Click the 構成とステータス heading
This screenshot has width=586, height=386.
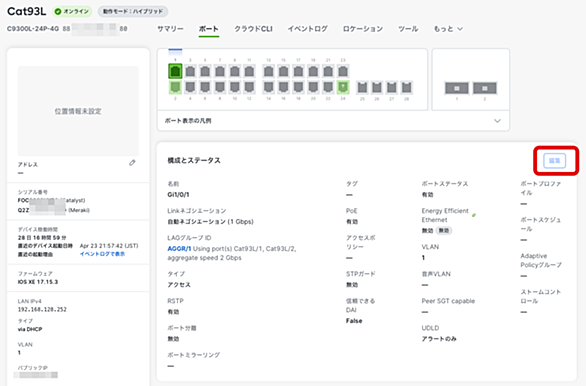pyautogui.click(x=194, y=160)
